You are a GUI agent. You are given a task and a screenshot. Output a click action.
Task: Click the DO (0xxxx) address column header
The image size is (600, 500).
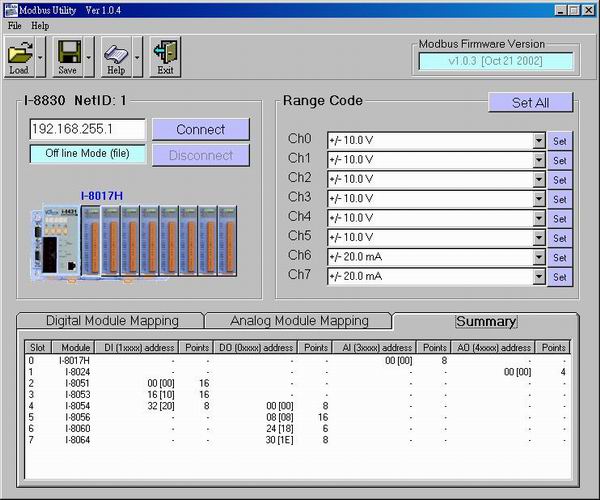[x=255, y=348]
